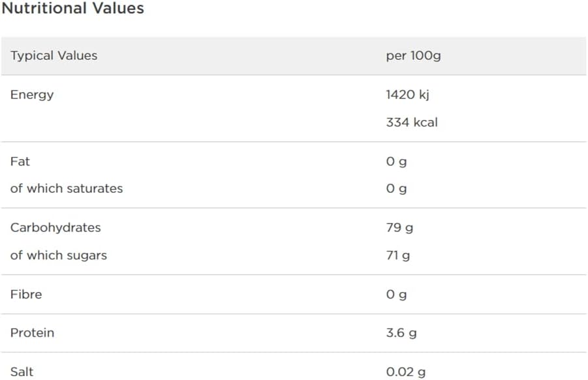Select the 0 g value beside Fibre
The height and width of the screenshot is (380, 588).
click(x=396, y=294)
